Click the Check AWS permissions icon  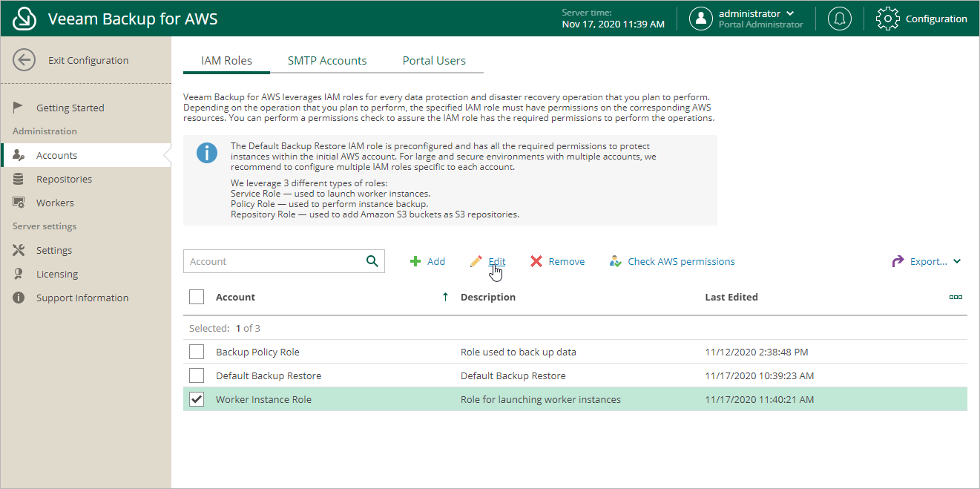click(x=615, y=261)
